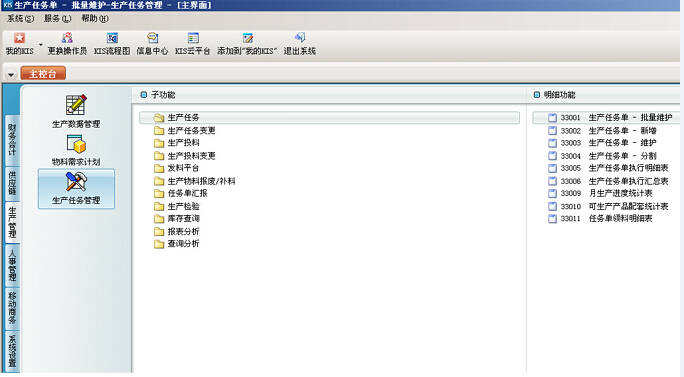Open 33010 可生产产品配套统计表
This screenshot has height=377, width=684.
coord(608,206)
